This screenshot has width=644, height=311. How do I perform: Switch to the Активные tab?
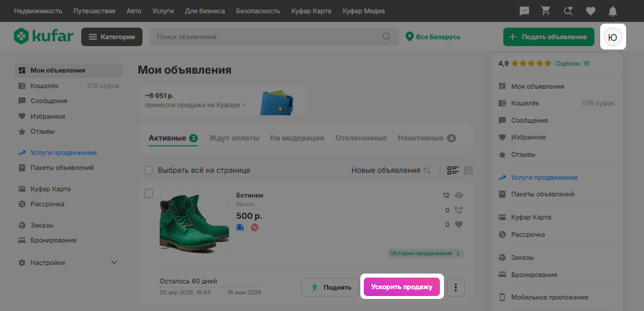click(x=173, y=138)
